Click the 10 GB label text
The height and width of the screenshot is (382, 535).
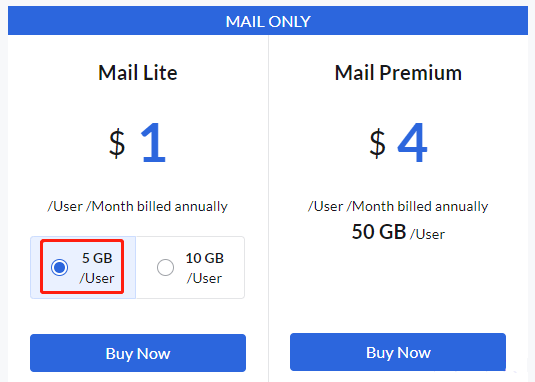205,258
